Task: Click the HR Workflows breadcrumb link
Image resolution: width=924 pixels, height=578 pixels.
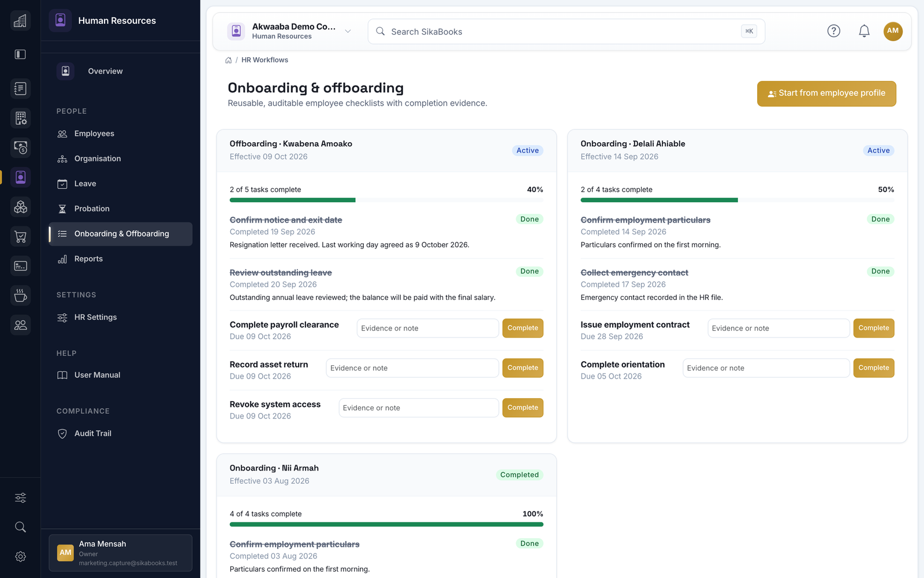Action: click(264, 60)
